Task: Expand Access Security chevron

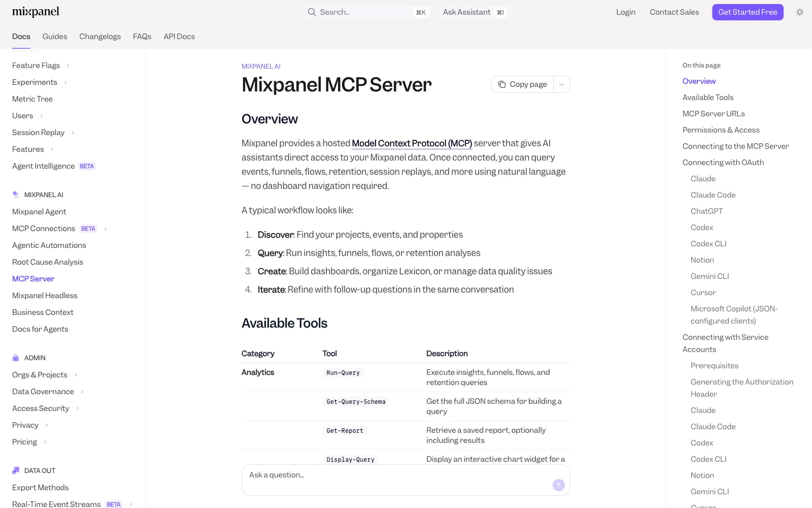Action: pos(77,408)
